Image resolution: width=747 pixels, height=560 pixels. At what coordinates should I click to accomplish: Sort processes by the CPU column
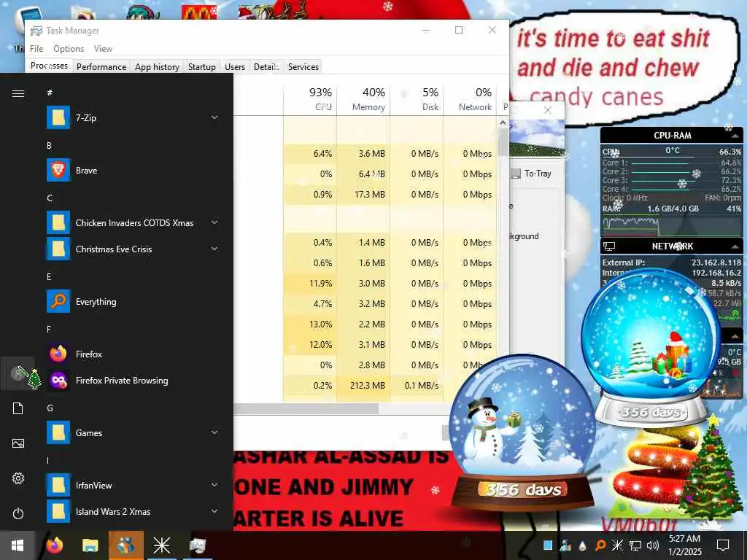coord(310,99)
